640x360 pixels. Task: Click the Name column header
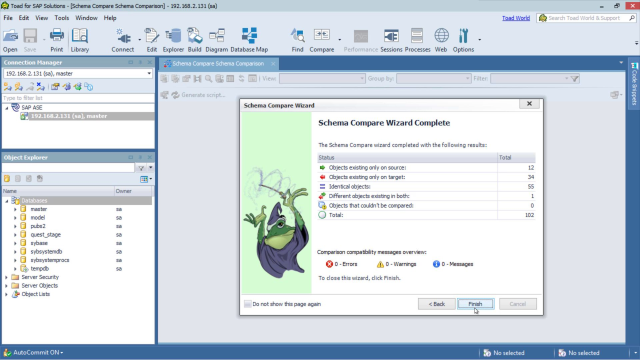58,191
